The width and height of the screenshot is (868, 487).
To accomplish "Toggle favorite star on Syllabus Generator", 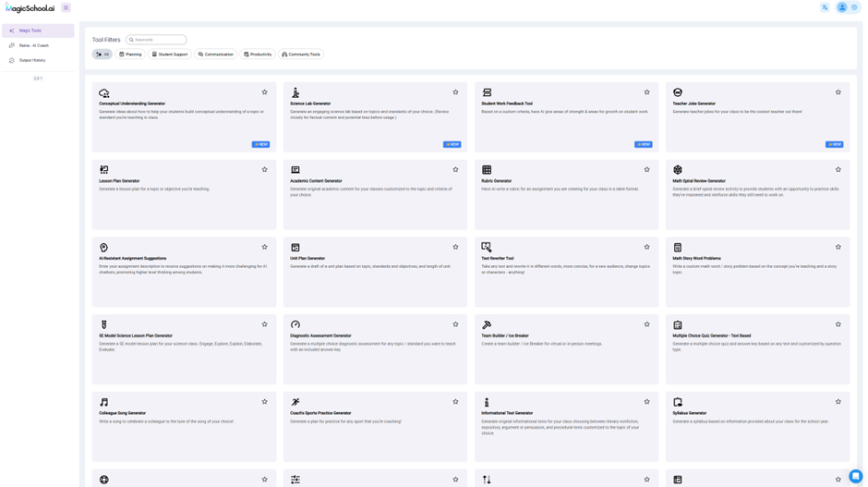I will coord(838,402).
